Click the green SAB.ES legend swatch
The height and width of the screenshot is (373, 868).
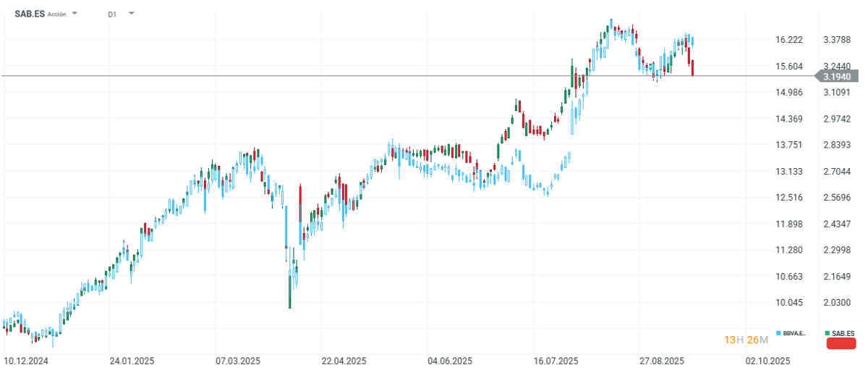click(x=827, y=333)
